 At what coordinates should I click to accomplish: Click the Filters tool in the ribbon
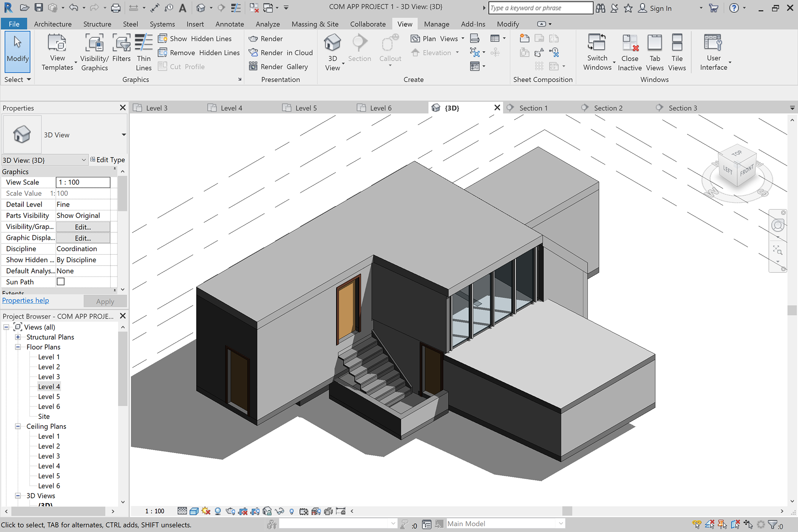121,49
